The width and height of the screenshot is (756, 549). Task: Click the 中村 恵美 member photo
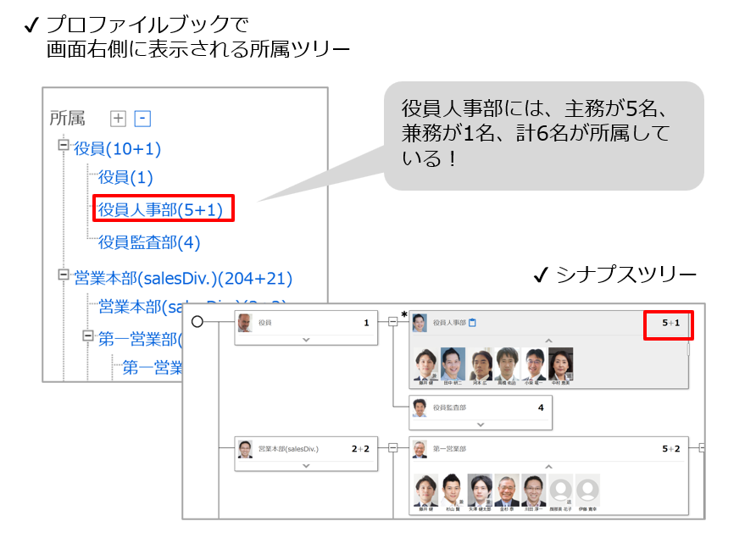tap(561, 364)
